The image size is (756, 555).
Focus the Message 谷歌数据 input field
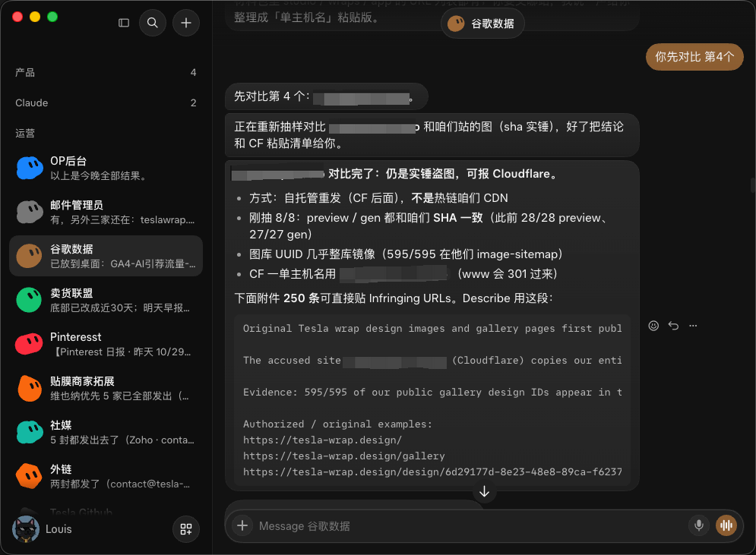click(x=470, y=526)
